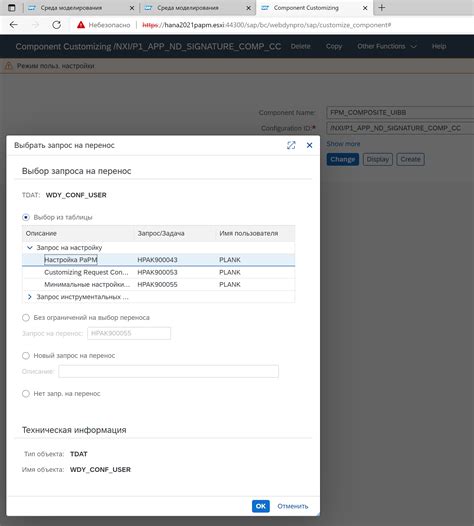Image resolution: width=474 pixels, height=526 pixels.
Task: Open the Other Functions dropdown menu
Action: click(386, 46)
